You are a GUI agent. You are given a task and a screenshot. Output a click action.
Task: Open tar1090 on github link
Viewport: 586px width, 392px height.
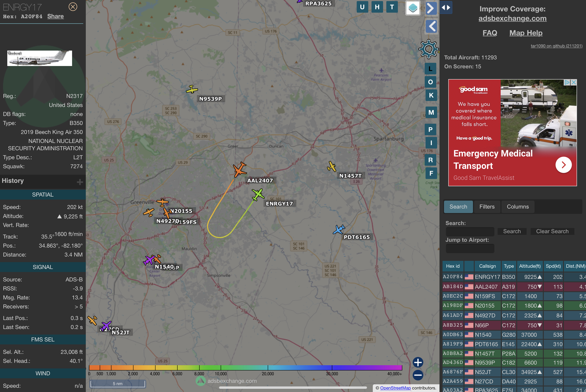556,46
